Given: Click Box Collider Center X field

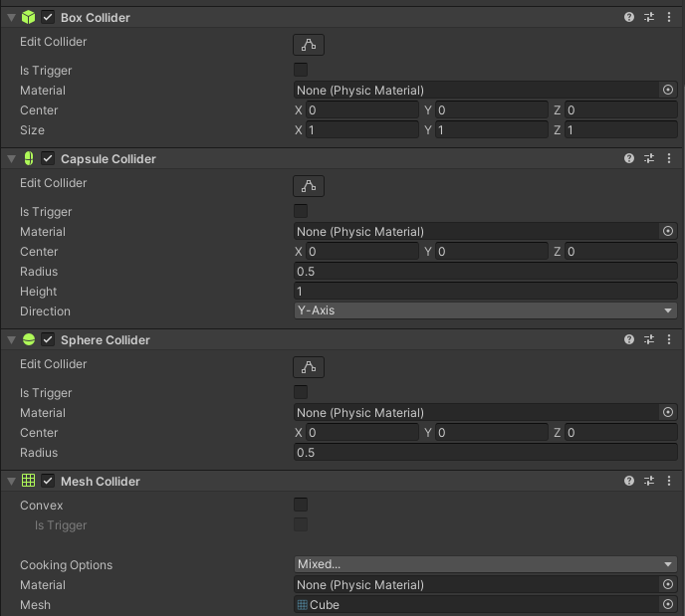Looking at the screenshot, I should click(x=362, y=110).
